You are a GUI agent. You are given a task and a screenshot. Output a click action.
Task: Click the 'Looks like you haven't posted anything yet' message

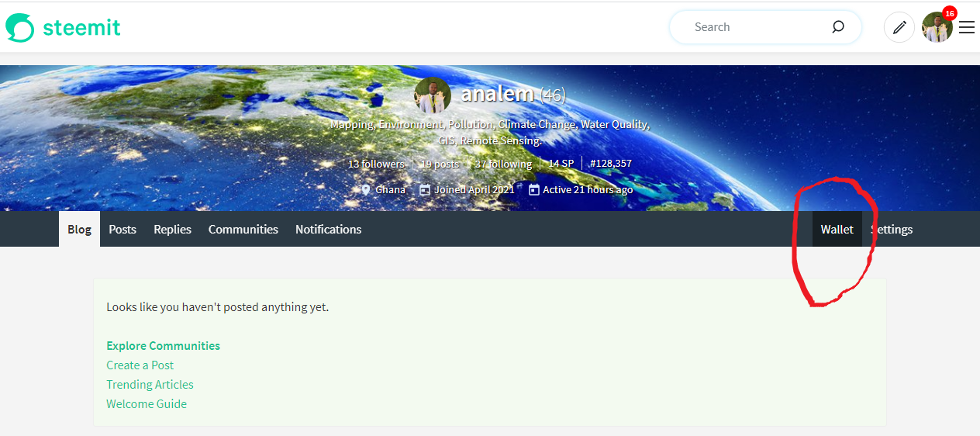[217, 306]
